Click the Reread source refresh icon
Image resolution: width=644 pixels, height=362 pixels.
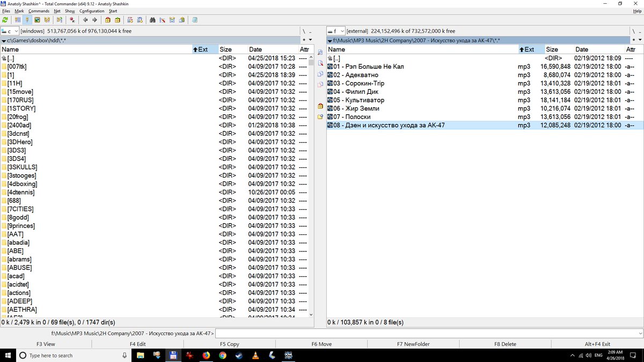point(5,20)
